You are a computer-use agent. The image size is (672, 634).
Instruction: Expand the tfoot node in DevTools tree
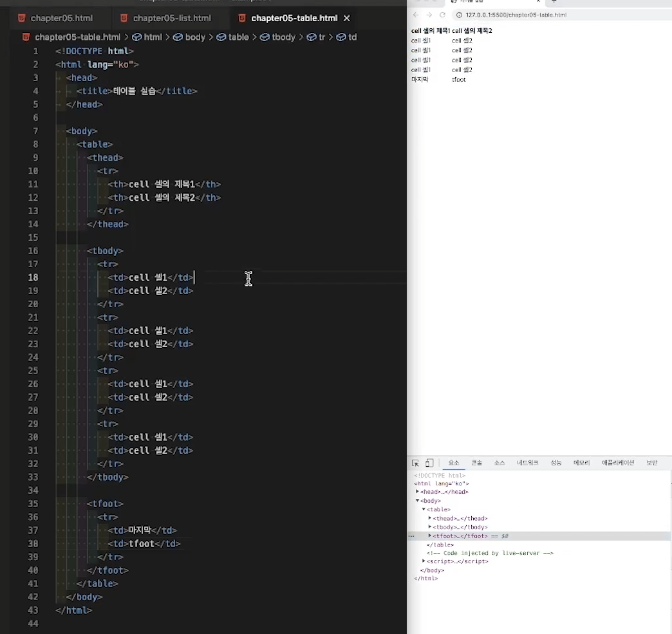click(429, 536)
